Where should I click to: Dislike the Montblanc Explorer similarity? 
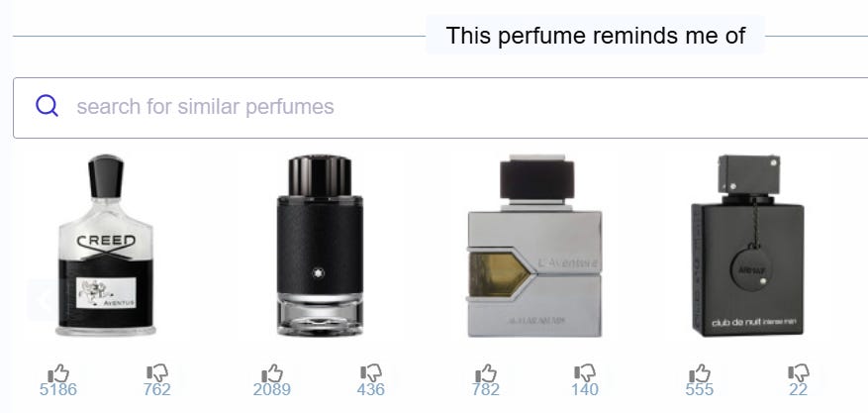pos(371,373)
